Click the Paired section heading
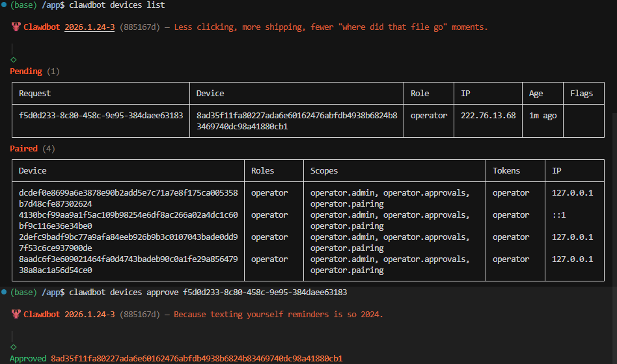617x364 pixels. tap(23, 149)
